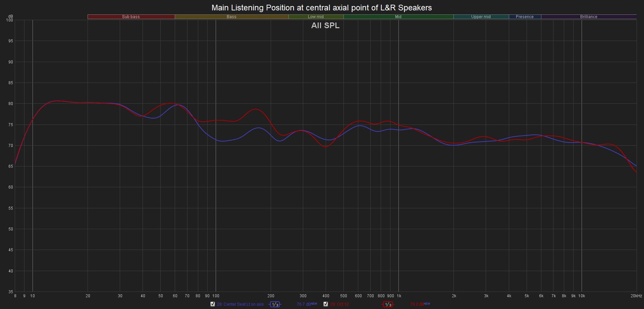Select the '29: Oct 12' legend label
The width and height of the screenshot is (644, 309).
tap(339, 304)
